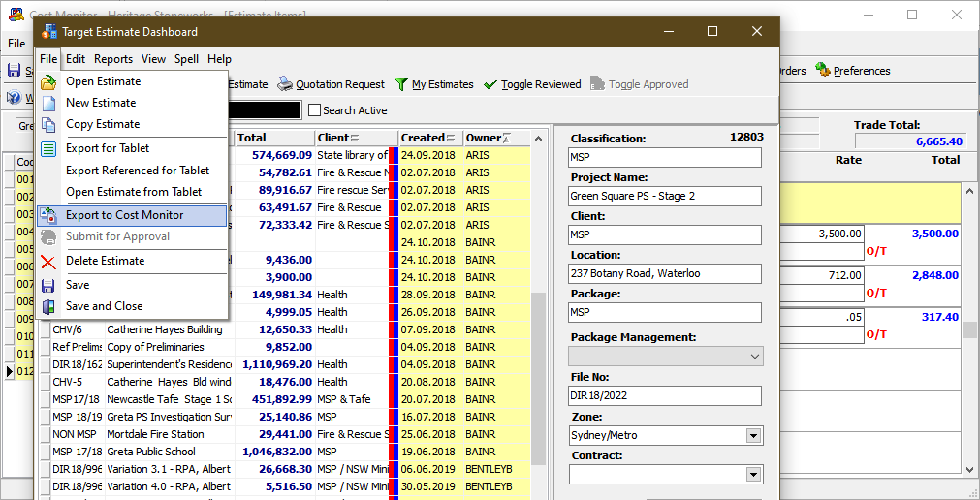Screen dimensions: 980x500
Task: Click the blacked-out search field
Action: 266,110
